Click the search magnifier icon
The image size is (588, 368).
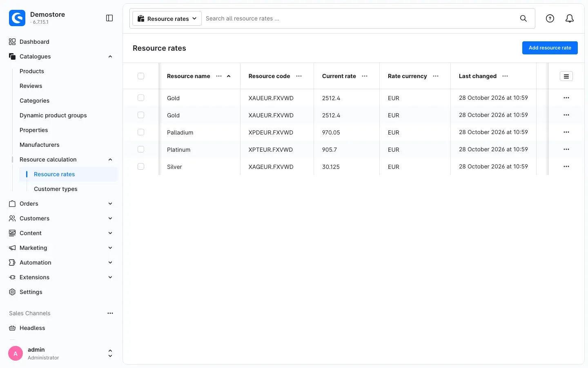(x=523, y=18)
